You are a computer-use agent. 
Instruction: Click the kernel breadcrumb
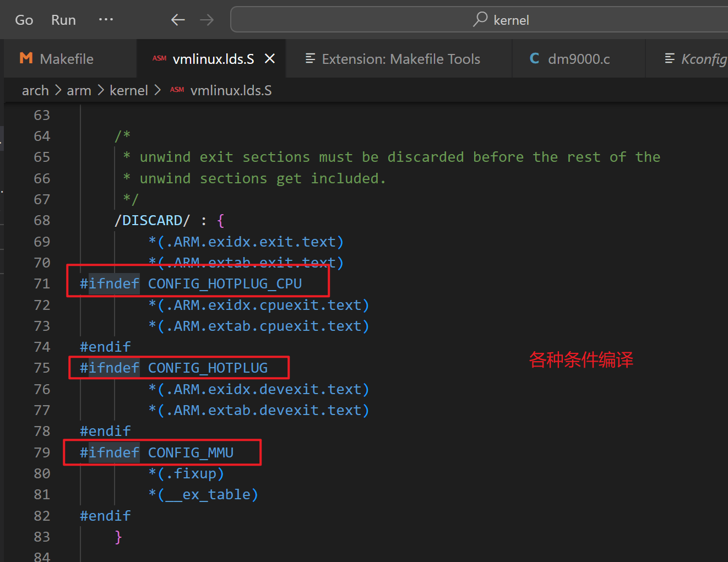(x=129, y=90)
